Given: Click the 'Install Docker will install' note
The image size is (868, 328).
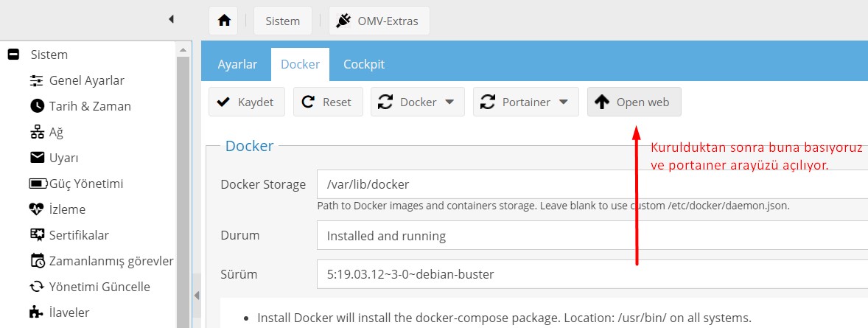Looking at the screenshot, I should click(504, 318).
